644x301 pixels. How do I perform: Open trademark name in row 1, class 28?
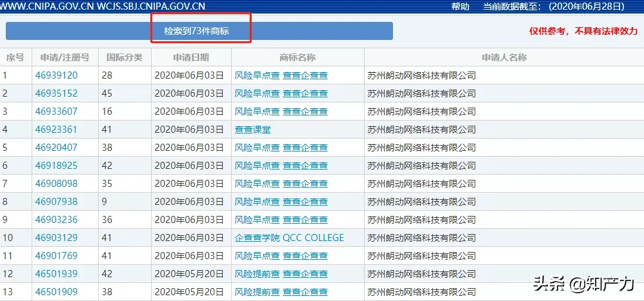281,75
